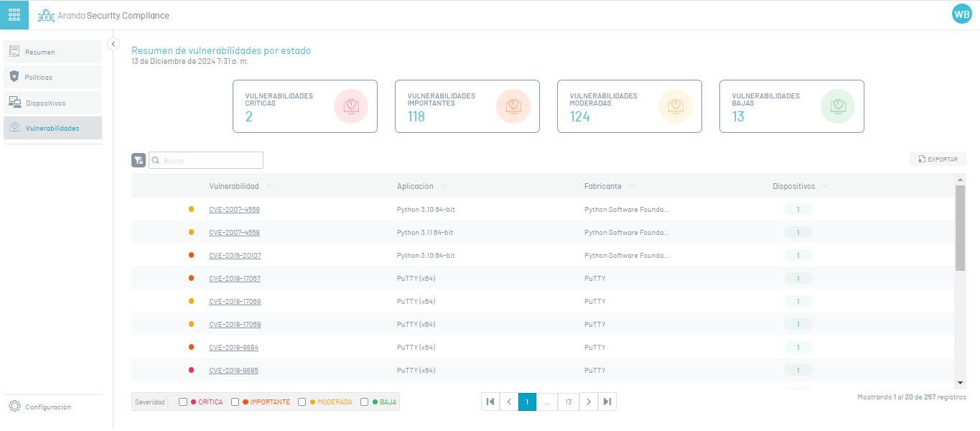The image size is (980, 431).
Task: Open the app launcher grid icon
Action: [14, 15]
